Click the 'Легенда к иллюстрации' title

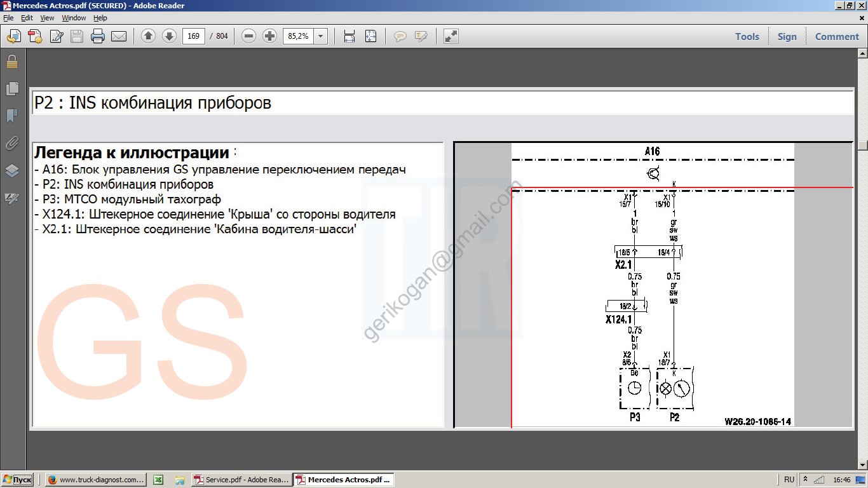coord(132,153)
